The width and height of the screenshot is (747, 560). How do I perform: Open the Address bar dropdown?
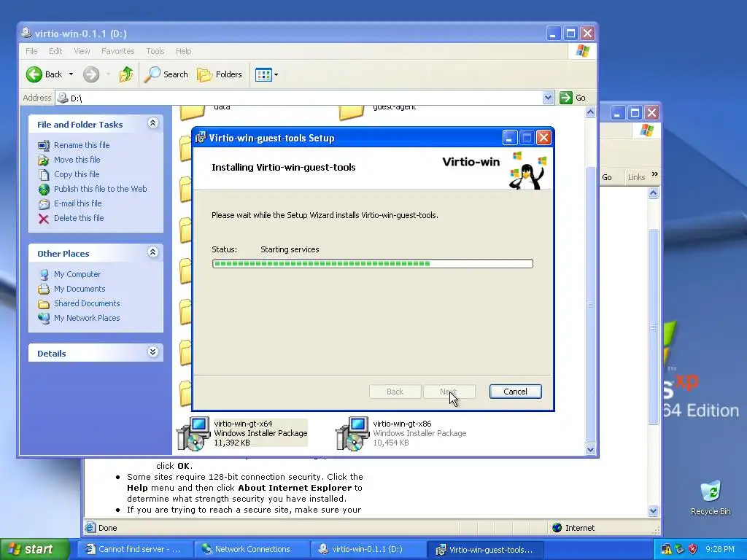pyautogui.click(x=548, y=98)
